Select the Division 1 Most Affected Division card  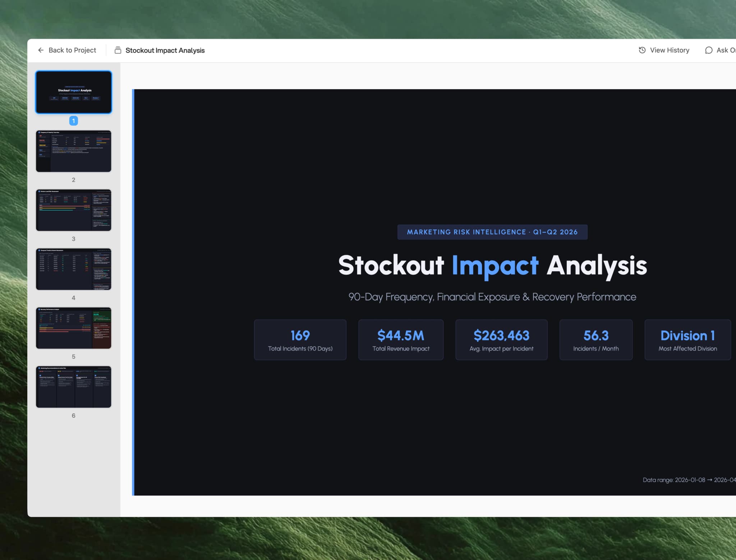point(687,339)
